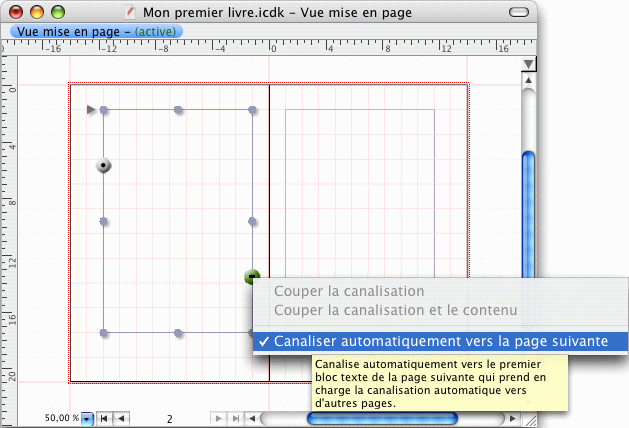The width and height of the screenshot is (629, 428).
Task: Click the toolbar toggle pill button in title bar
Action: coord(519,12)
